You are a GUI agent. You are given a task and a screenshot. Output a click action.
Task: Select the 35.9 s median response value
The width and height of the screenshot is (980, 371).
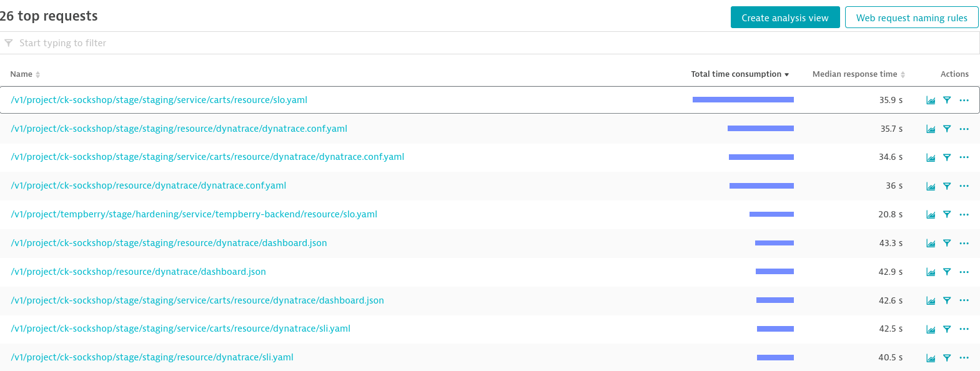point(891,100)
